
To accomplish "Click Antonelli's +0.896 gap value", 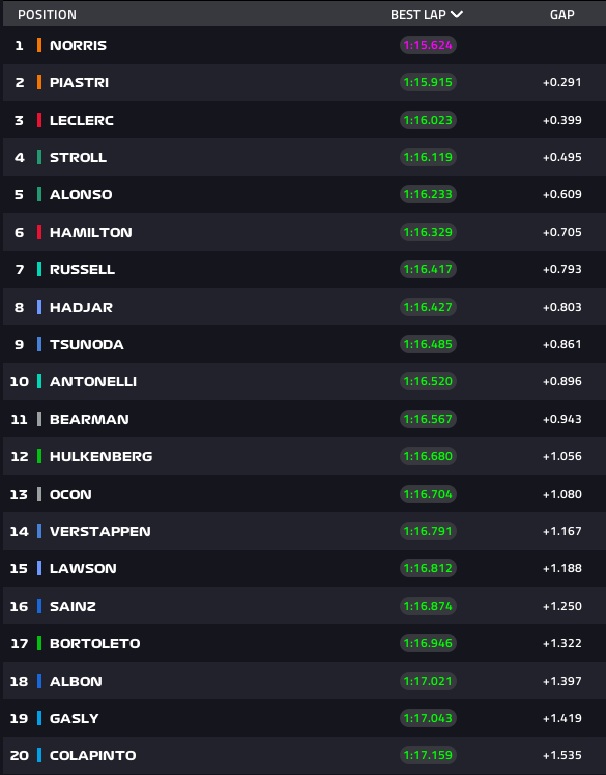I will (x=562, y=381).
